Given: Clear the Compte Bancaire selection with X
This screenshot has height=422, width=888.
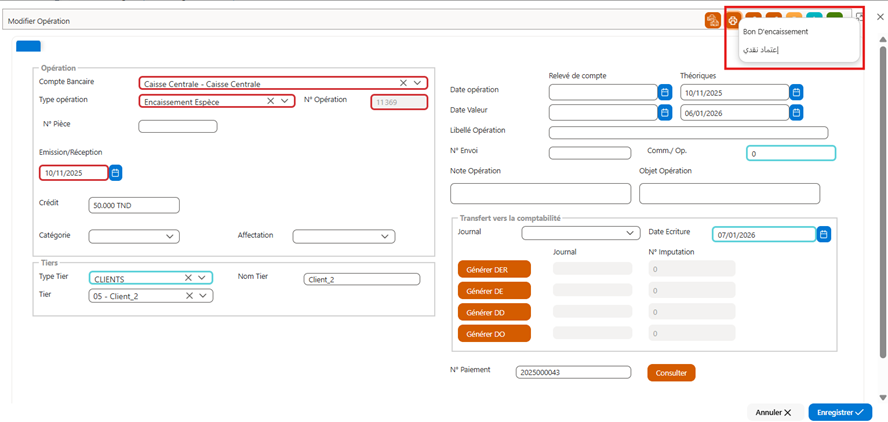Looking at the screenshot, I should (x=403, y=83).
